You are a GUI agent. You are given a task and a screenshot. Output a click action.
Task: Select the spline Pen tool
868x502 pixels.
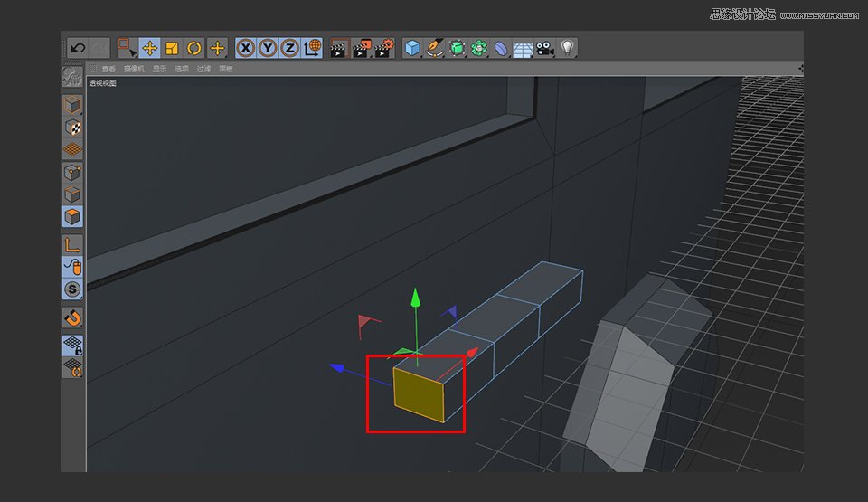(x=435, y=48)
